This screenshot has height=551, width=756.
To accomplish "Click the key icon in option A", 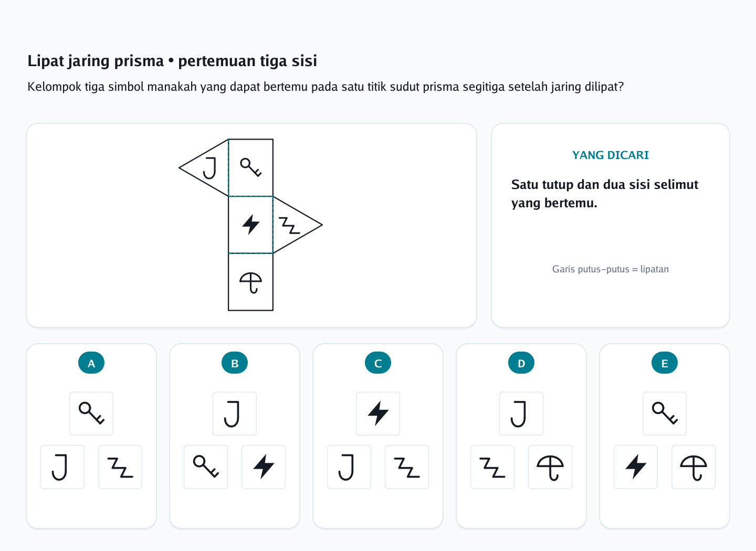I will tap(91, 414).
